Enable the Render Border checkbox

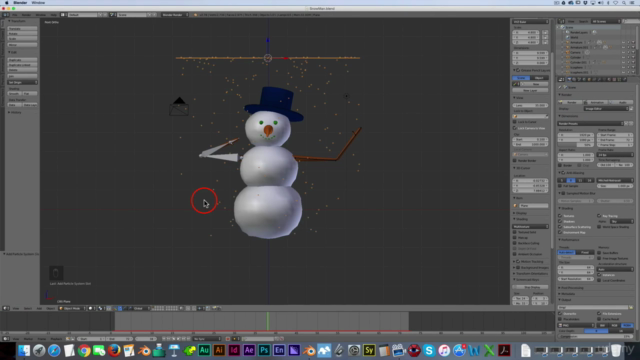coord(515,160)
